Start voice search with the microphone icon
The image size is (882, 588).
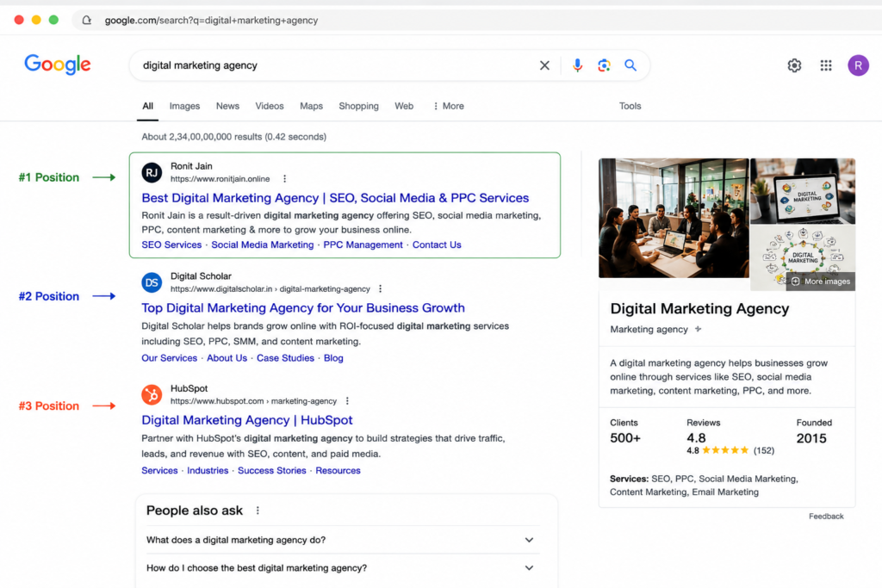(x=577, y=65)
